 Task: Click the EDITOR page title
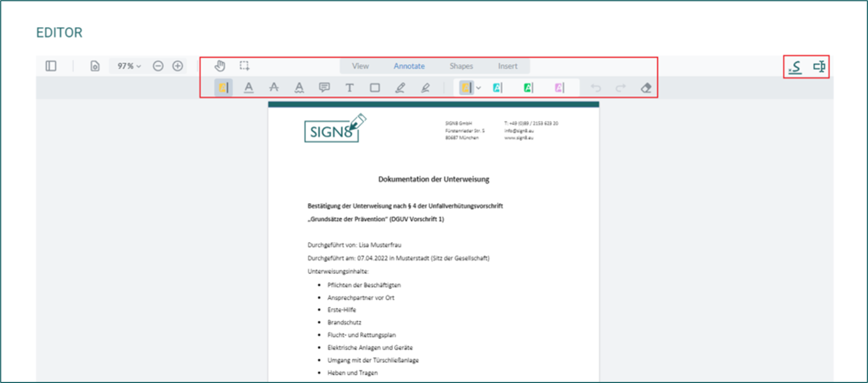pos(60,33)
